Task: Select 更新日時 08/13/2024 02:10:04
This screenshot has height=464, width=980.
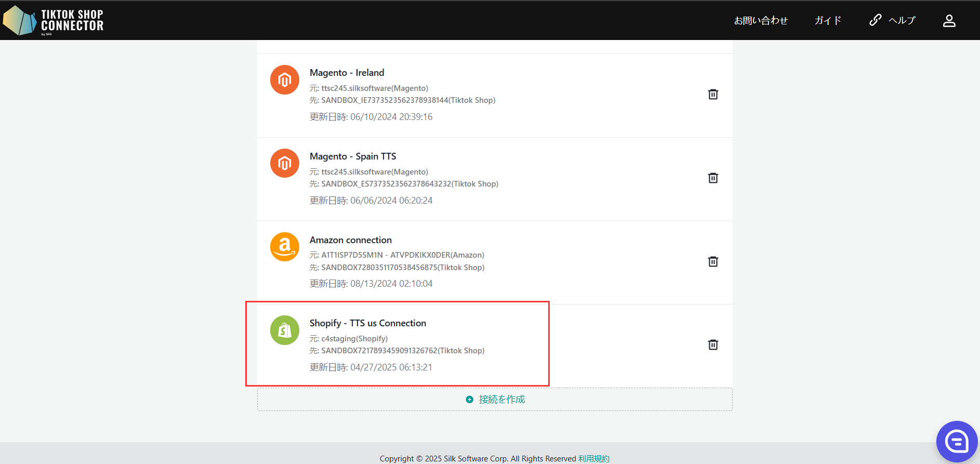Action: pyautogui.click(x=371, y=284)
